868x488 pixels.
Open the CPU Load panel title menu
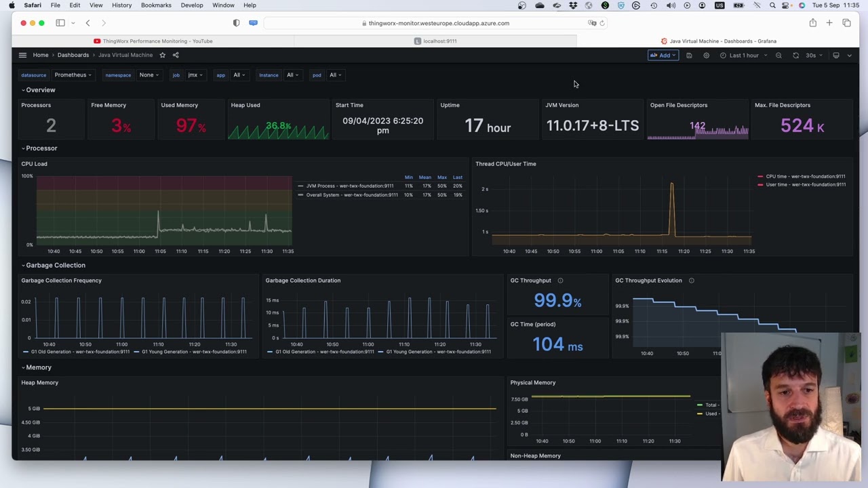34,164
